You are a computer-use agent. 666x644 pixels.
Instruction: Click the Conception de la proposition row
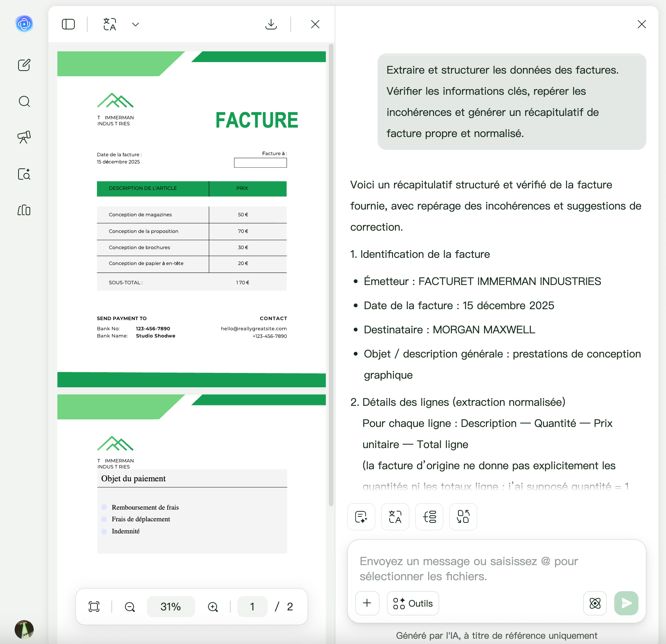click(192, 231)
